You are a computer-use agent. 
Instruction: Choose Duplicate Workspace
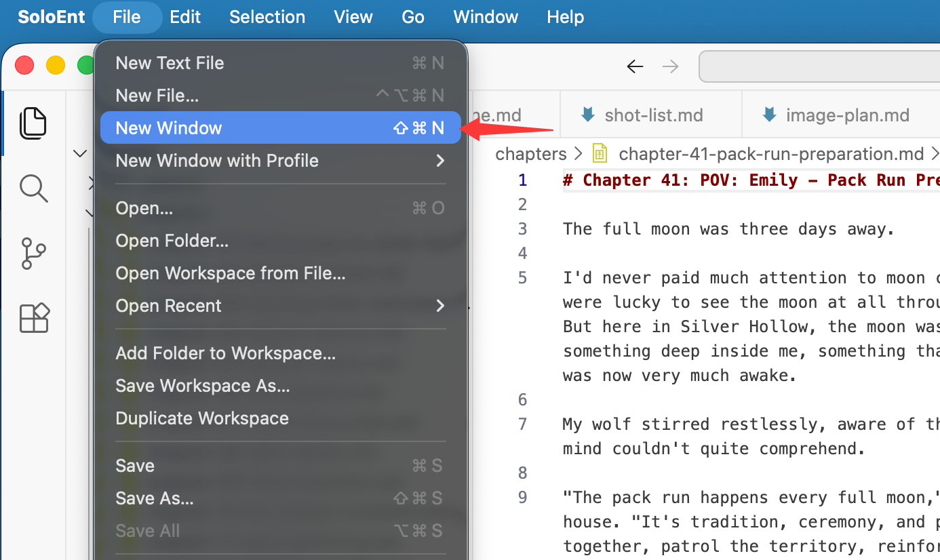[x=281, y=418]
